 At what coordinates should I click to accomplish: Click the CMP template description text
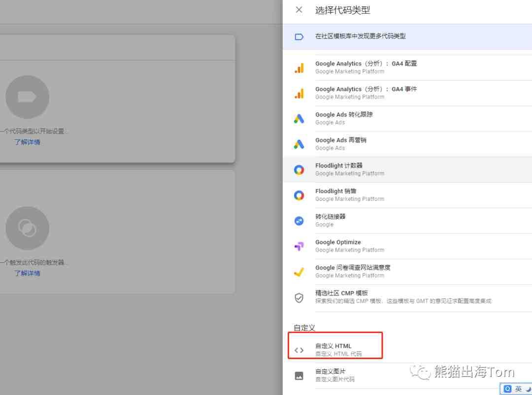tap(403, 301)
